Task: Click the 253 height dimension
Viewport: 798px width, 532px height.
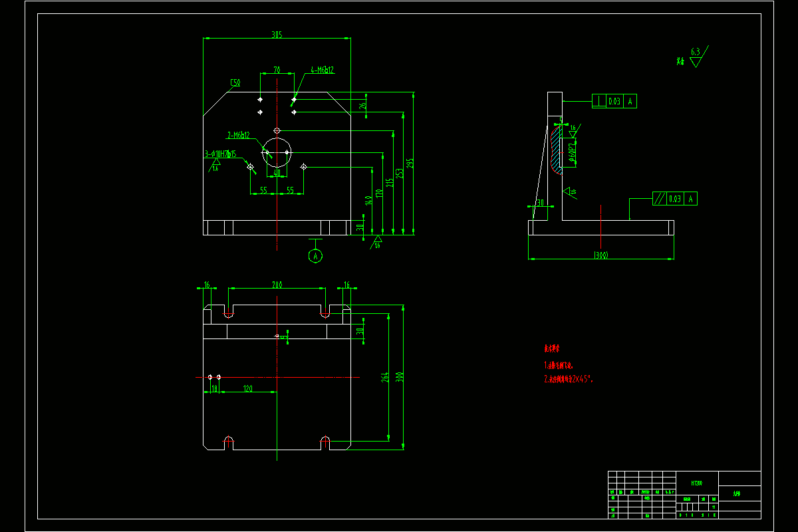Action: point(400,173)
